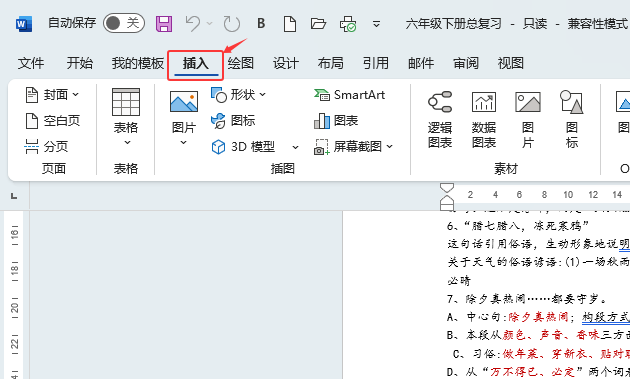Click the horizontal ruler number 10
Screen dimensions: 630x379
(568, 195)
